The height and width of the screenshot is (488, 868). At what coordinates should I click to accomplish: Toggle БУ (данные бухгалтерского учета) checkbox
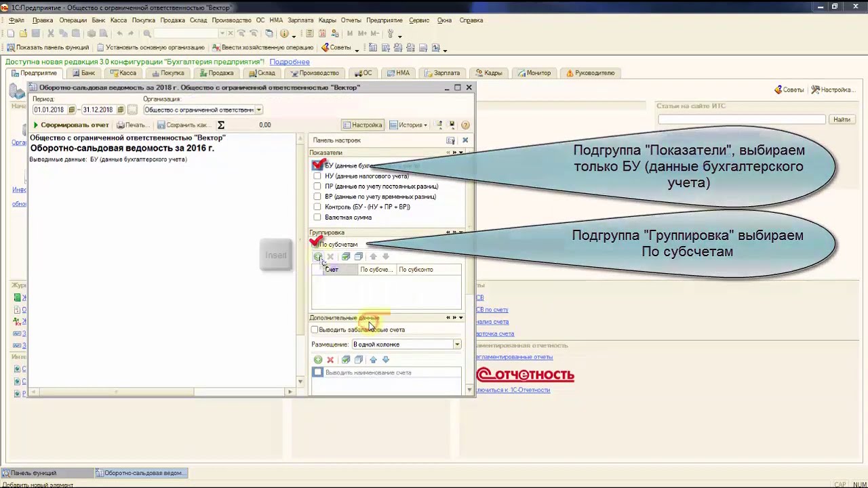(317, 165)
